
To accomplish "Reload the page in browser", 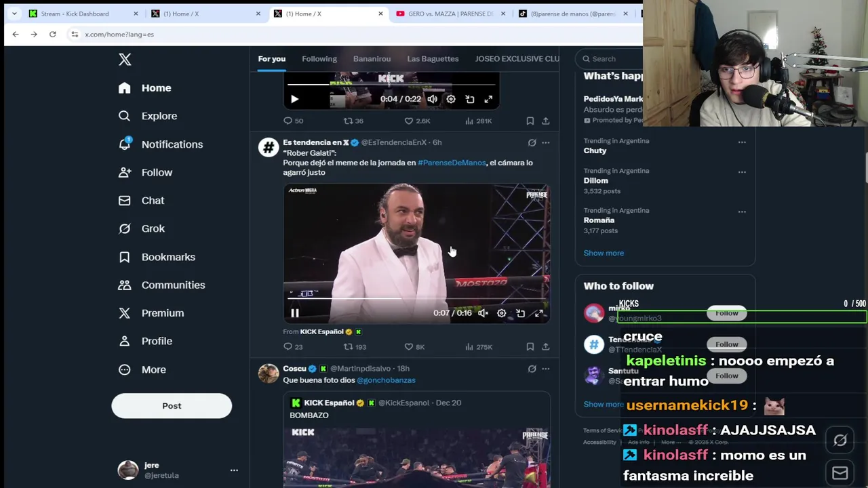I will pos(52,34).
